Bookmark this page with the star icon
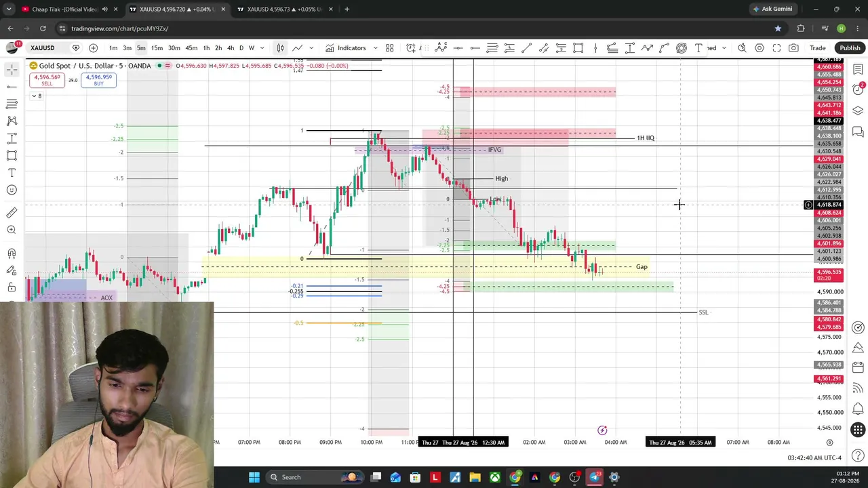The height and width of the screenshot is (488, 868). (x=778, y=28)
